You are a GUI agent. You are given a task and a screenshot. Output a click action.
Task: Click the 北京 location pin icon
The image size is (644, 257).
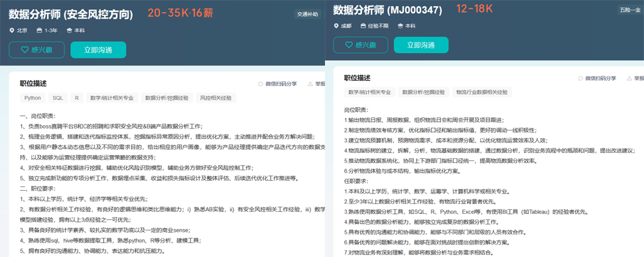coord(11,30)
